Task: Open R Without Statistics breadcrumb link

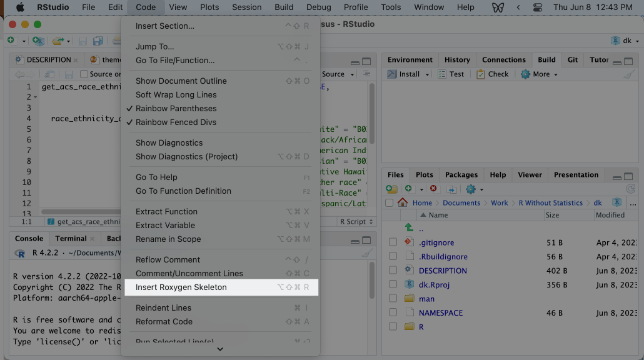Action: [550, 202]
